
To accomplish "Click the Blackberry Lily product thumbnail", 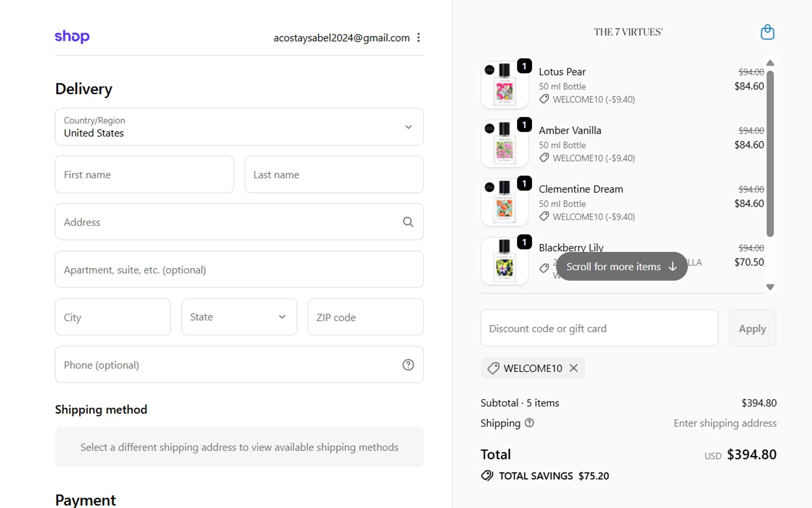I will (x=505, y=261).
